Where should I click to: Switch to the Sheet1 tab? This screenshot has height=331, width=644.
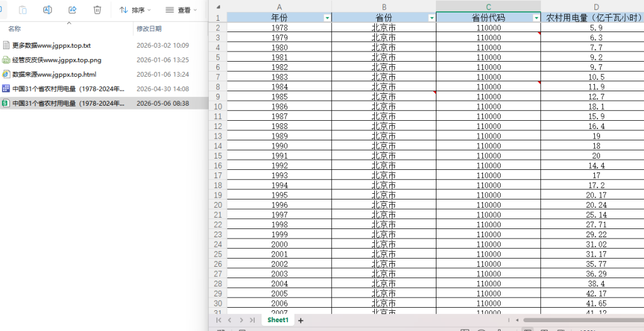[278, 320]
